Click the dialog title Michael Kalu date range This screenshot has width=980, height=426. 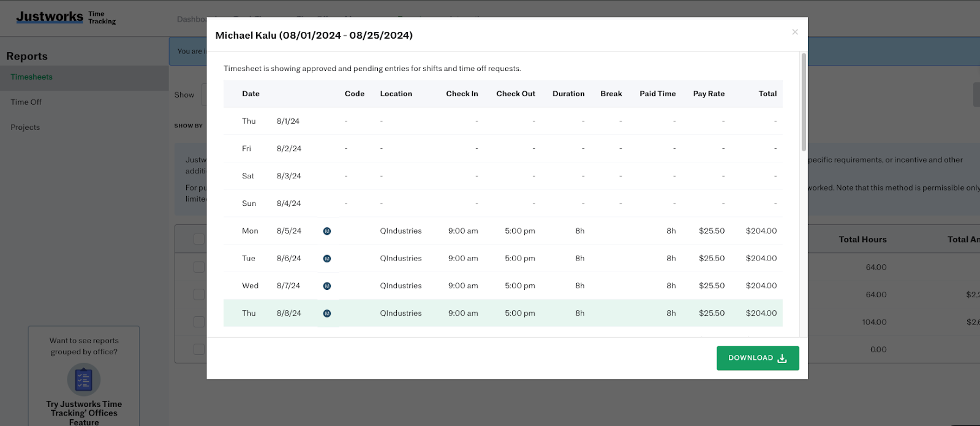pos(314,36)
